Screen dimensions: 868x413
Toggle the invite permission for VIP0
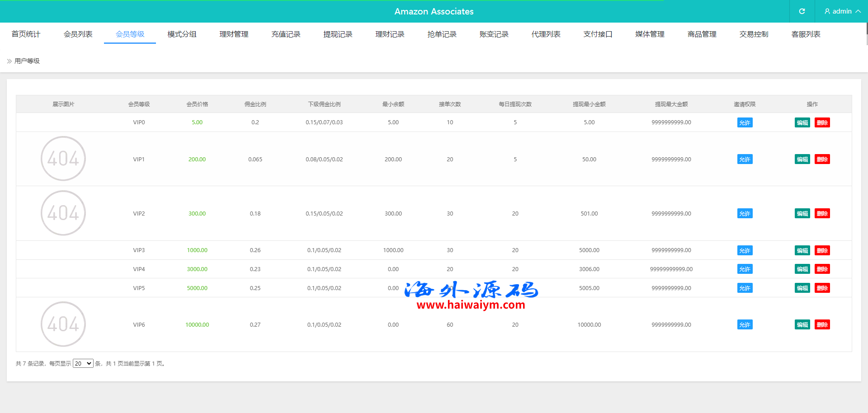(745, 122)
